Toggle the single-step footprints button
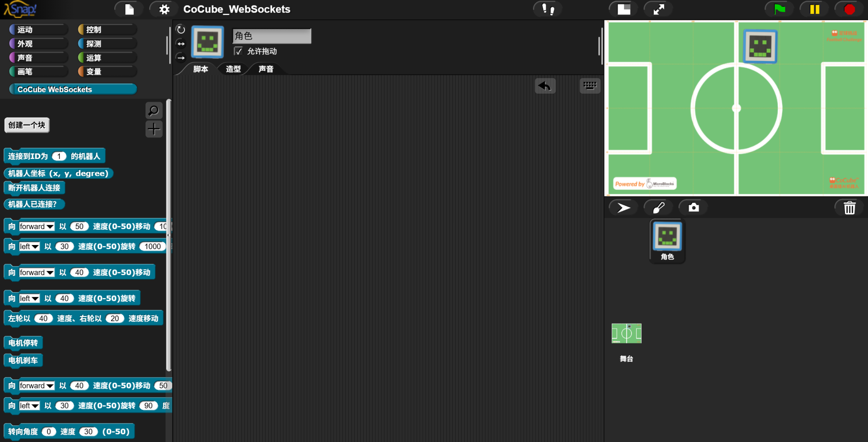 coord(547,9)
